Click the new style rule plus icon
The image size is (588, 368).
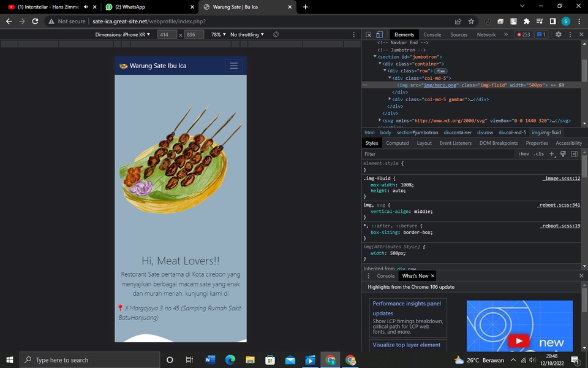click(551, 154)
